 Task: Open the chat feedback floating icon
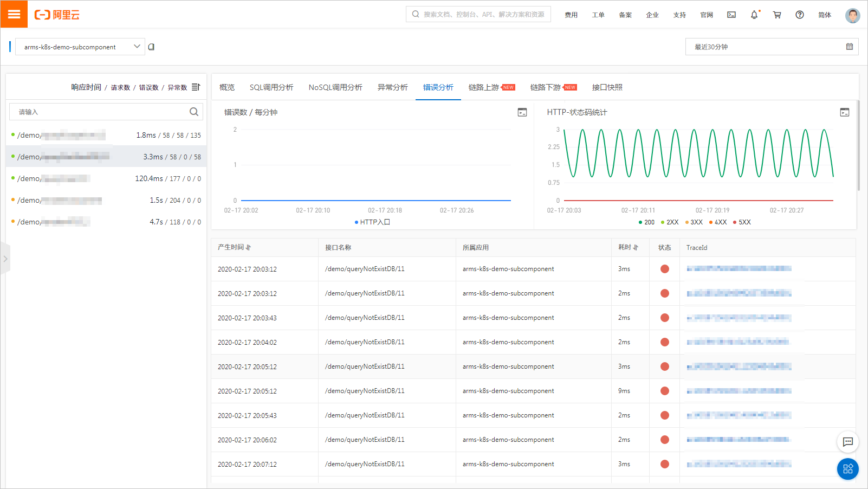848,442
